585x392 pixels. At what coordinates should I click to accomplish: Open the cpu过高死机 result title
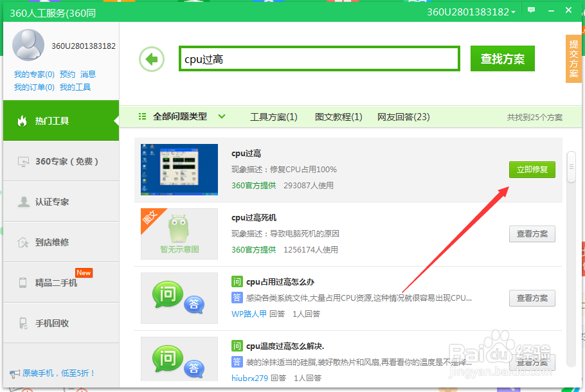tap(254, 217)
